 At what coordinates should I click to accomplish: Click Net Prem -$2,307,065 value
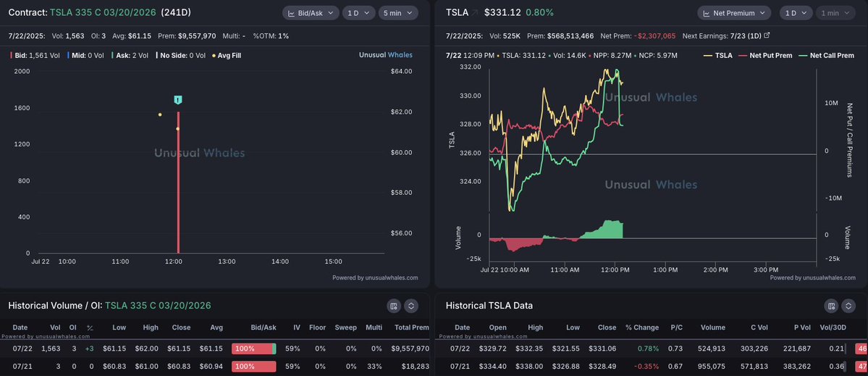[657, 35]
